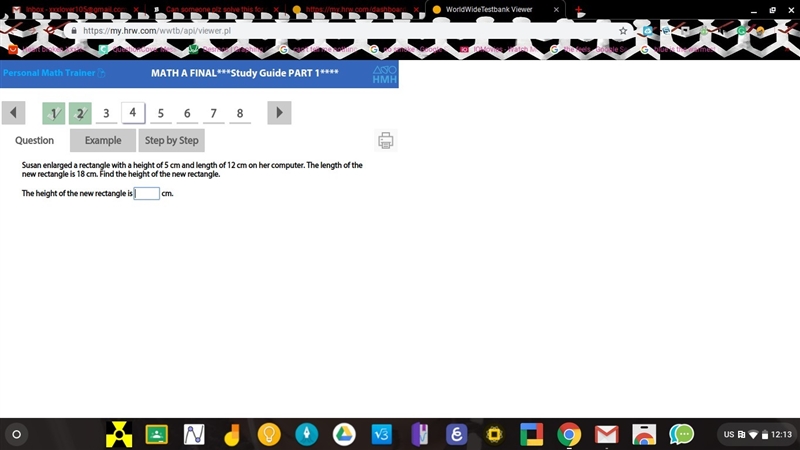Close the WorldWideTestbank Viewer tab
Image resolution: width=800 pixels, height=450 pixels.
point(556,10)
